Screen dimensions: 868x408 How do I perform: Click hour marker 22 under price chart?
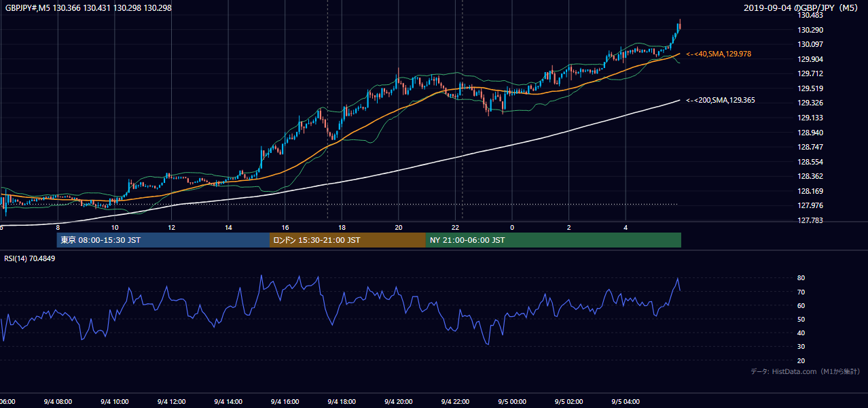pos(455,228)
